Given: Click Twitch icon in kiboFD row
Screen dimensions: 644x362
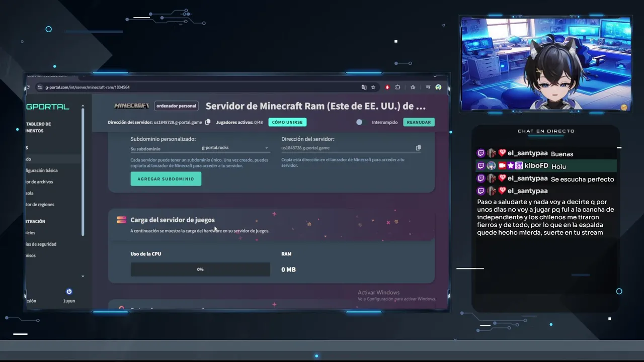Looking at the screenshot, I should [x=480, y=165].
